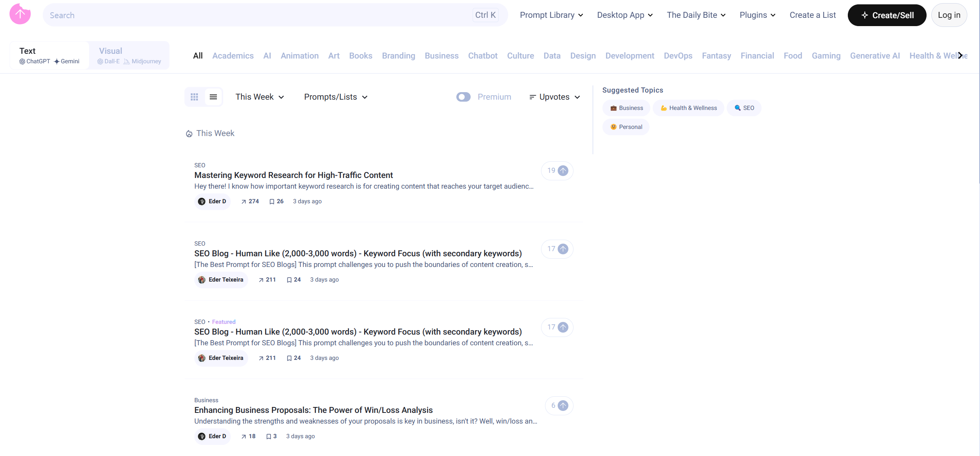Click the Log in button

coord(949,15)
